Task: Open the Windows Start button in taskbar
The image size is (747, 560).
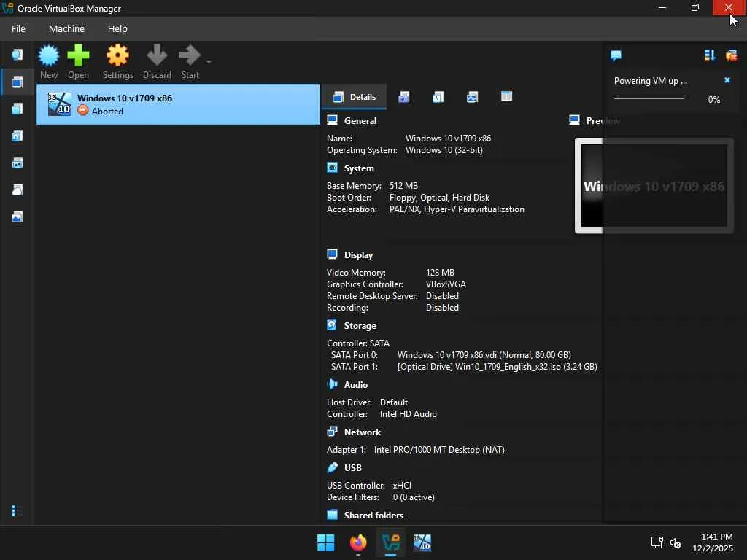Action: (x=326, y=542)
